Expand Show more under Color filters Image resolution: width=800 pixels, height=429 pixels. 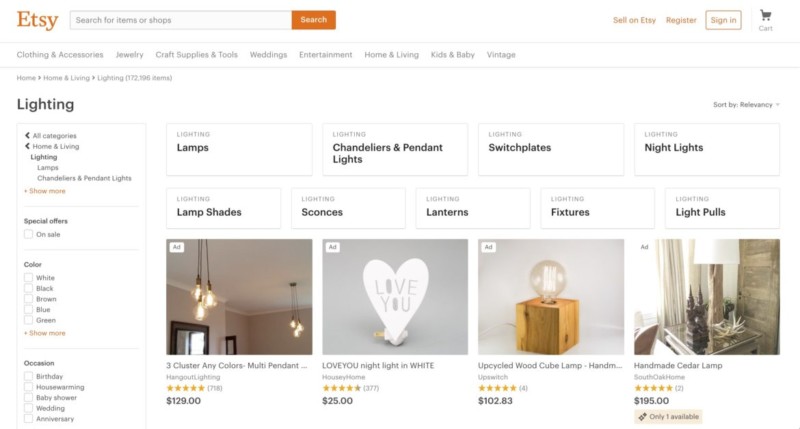click(45, 333)
